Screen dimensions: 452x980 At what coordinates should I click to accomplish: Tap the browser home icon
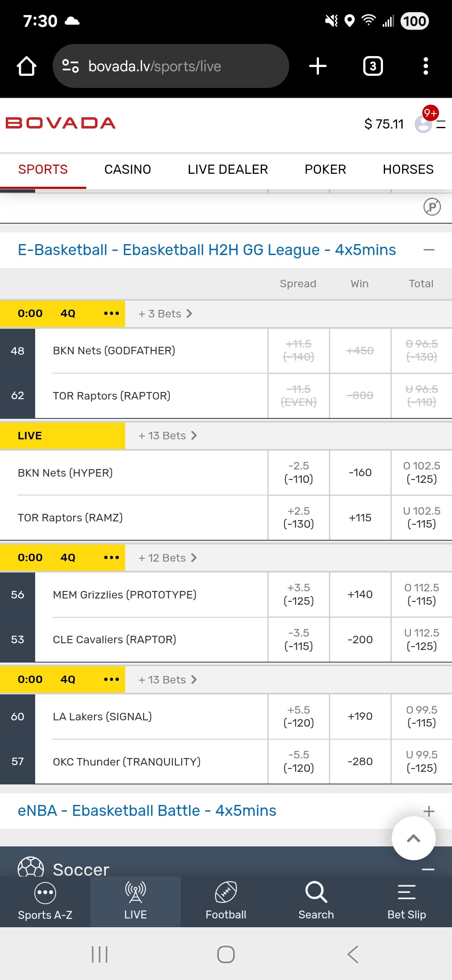[x=26, y=66]
